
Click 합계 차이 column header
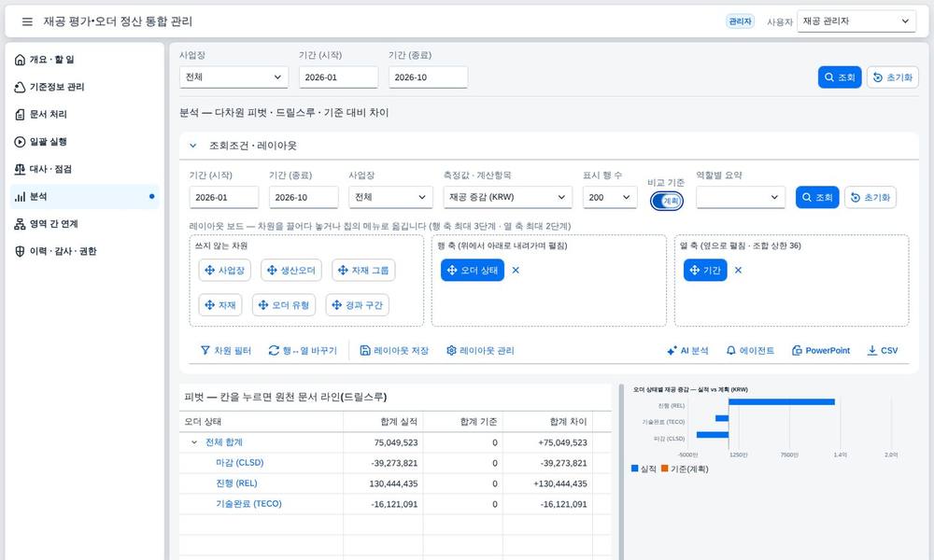[548, 421]
